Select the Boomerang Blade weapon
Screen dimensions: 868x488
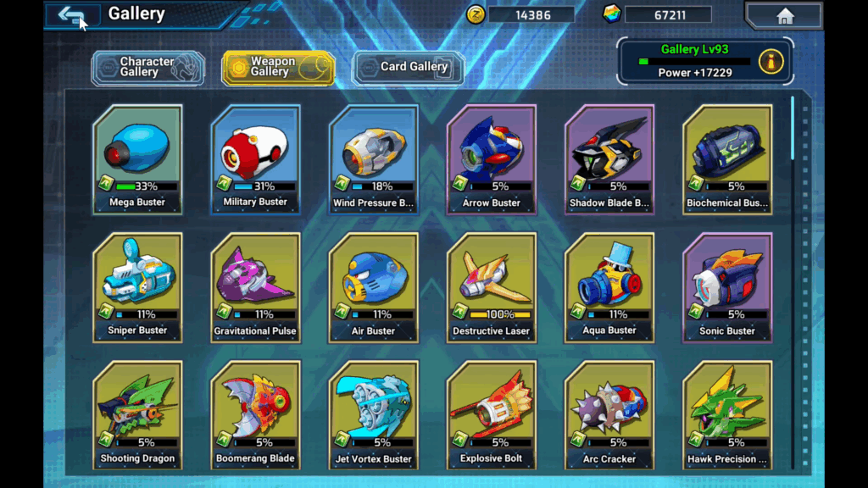[x=255, y=415]
